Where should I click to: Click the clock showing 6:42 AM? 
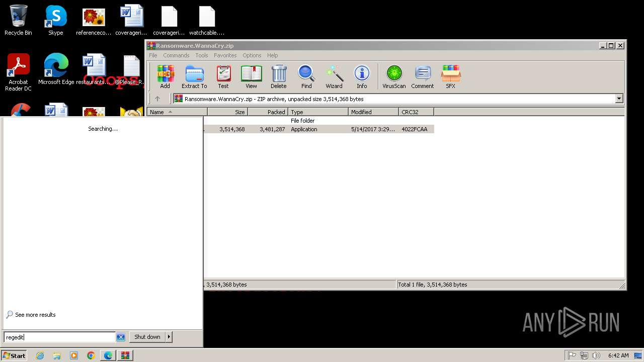(618, 355)
